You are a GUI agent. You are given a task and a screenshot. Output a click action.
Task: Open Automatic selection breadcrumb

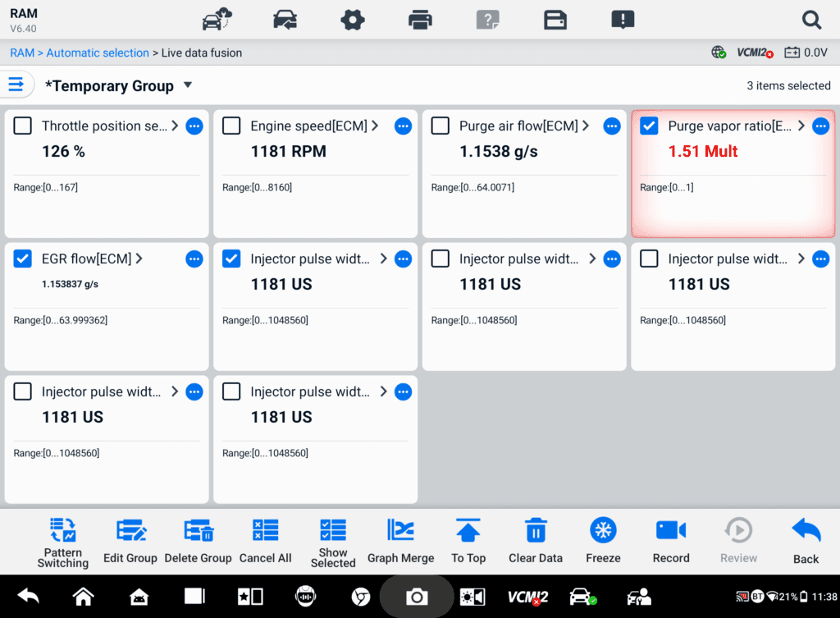(98, 53)
